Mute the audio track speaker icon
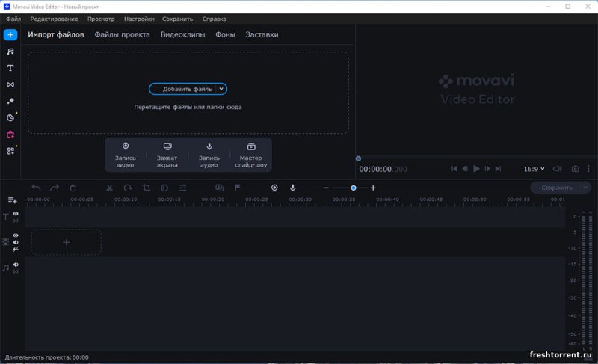This screenshot has height=364, width=598. [16, 265]
